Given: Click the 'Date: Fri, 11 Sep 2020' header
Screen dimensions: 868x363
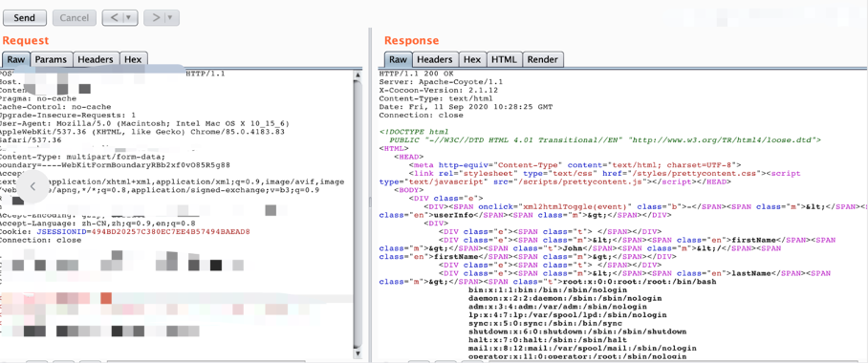Looking at the screenshot, I should point(466,107).
